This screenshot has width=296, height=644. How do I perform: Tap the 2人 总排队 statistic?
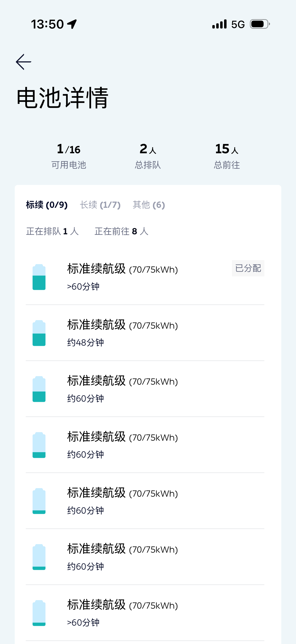[148, 156]
